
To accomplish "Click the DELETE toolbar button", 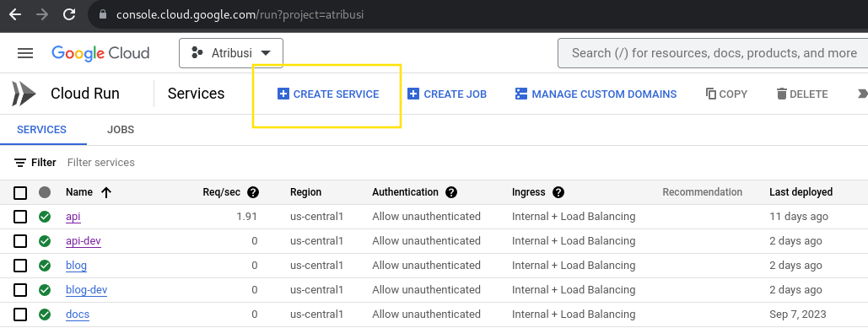I will pos(802,94).
